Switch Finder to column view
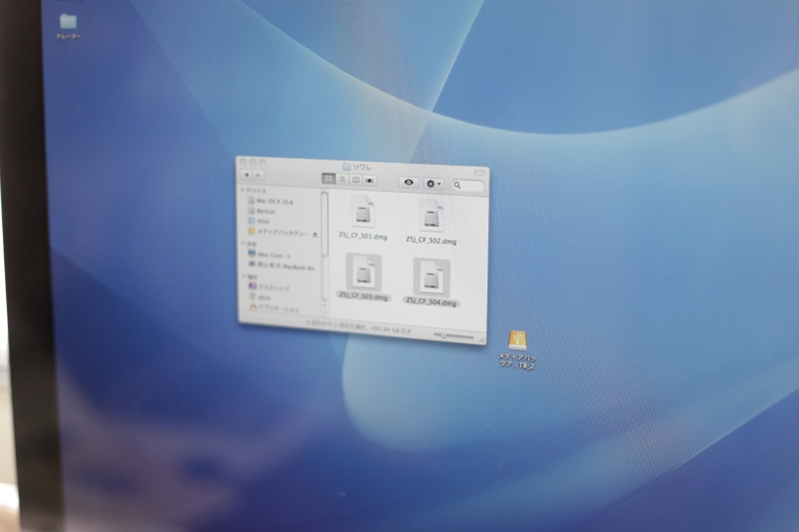Screen dimensions: 799x532 coord(356,181)
